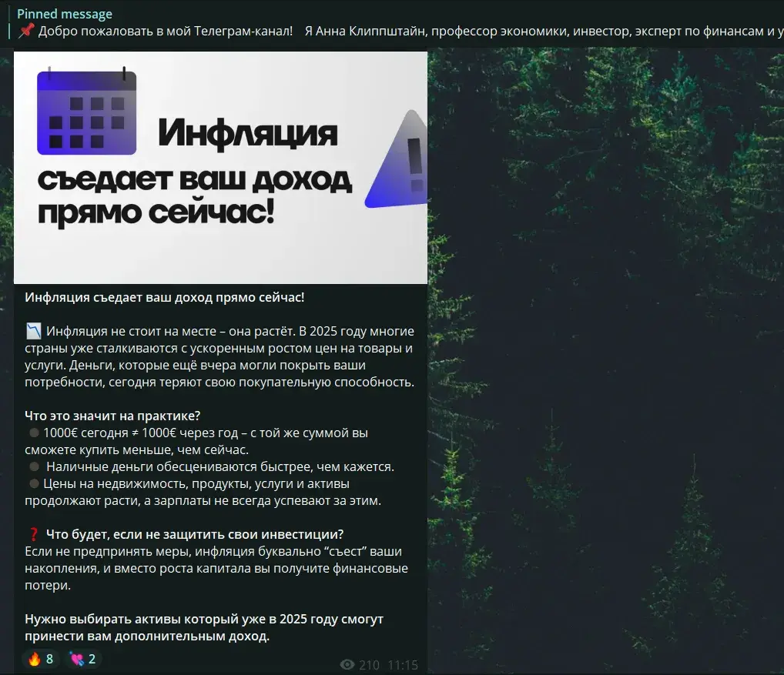Open the pinned message bar
Screen dimensions: 784x675
[392, 23]
